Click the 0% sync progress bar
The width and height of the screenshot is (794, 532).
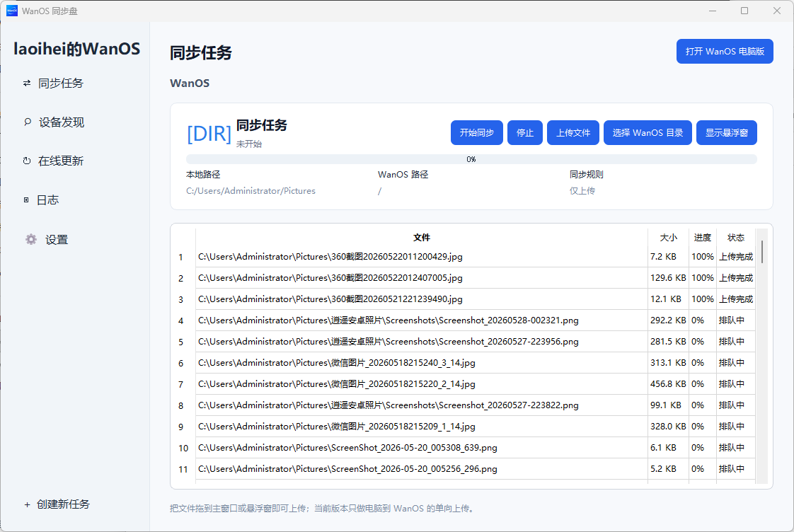[x=471, y=159]
